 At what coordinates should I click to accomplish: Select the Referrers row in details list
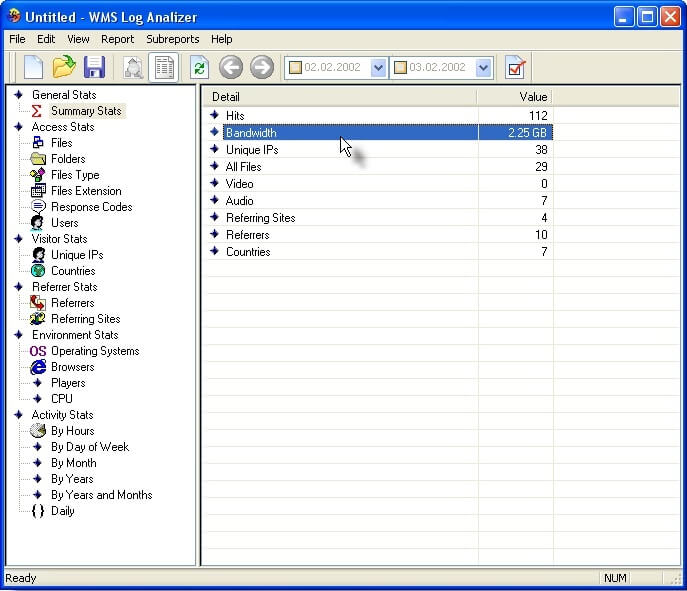coord(380,235)
